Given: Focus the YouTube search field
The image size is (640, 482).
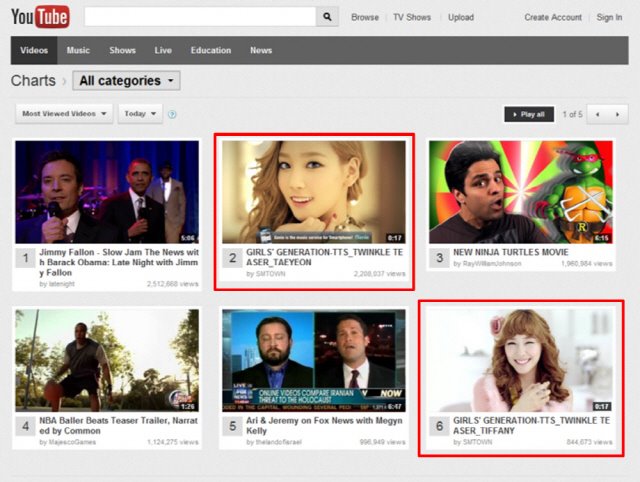Looking at the screenshot, I should click(200, 17).
